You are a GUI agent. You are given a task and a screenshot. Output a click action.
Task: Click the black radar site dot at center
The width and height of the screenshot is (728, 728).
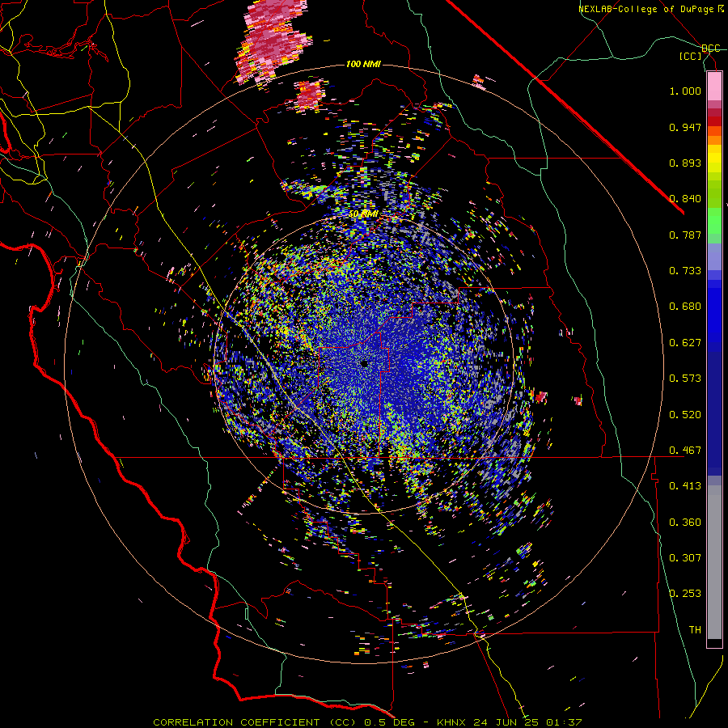(365, 363)
